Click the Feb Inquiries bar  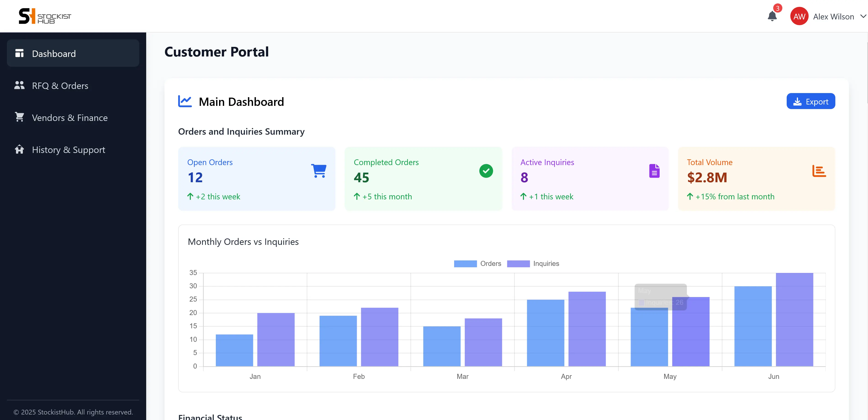click(379, 337)
